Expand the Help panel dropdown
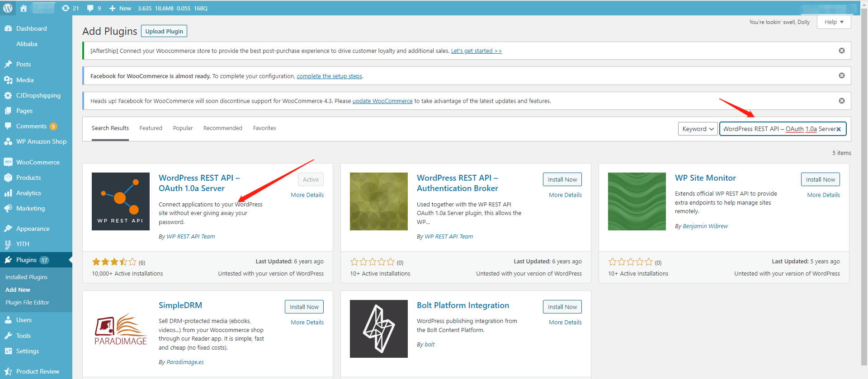Screen dimensions: 868x379 [834, 22]
